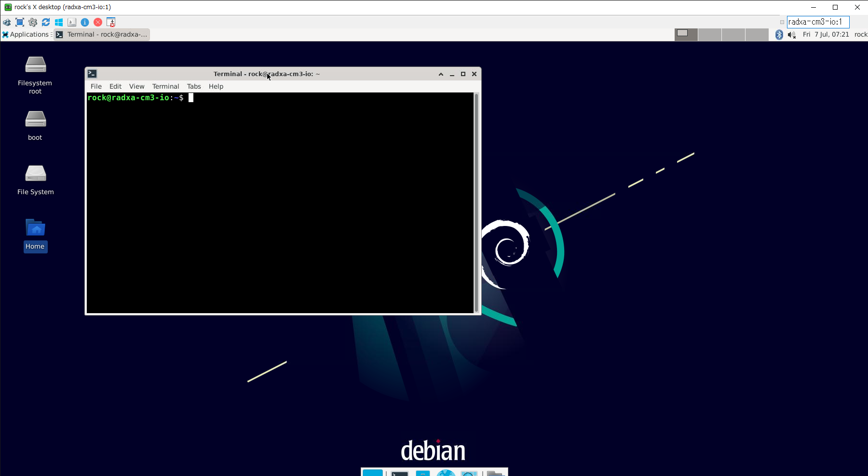Open the Terminal menu in the menu bar

click(165, 87)
